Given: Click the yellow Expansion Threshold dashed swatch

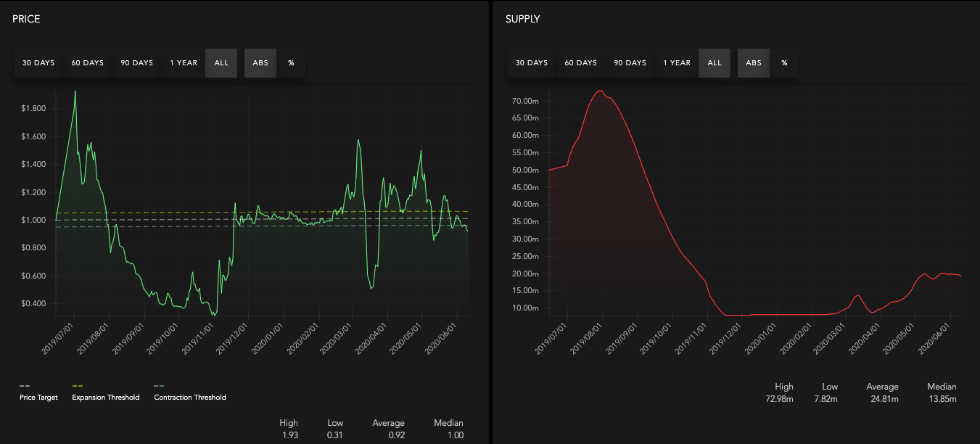Looking at the screenshot, I should pos(78,386).
